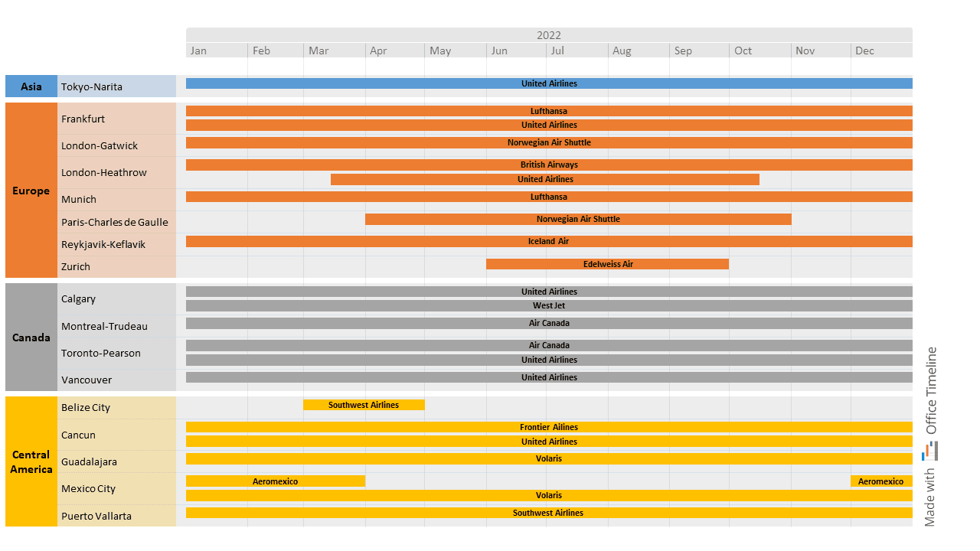
Task: Click the Volaris bar for Guadalajara
Action: [548, 458]
